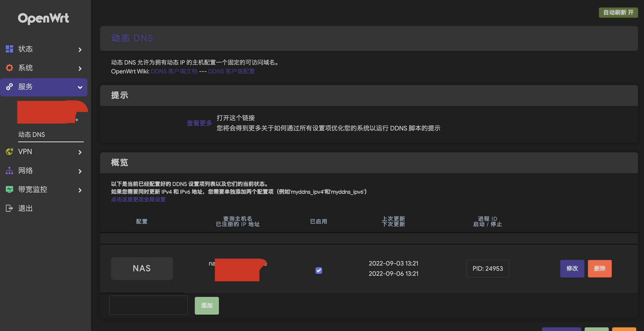Open the 带宽监控 menu item
Viewport: 644px width, 331px height.
(x=33, y=189)
